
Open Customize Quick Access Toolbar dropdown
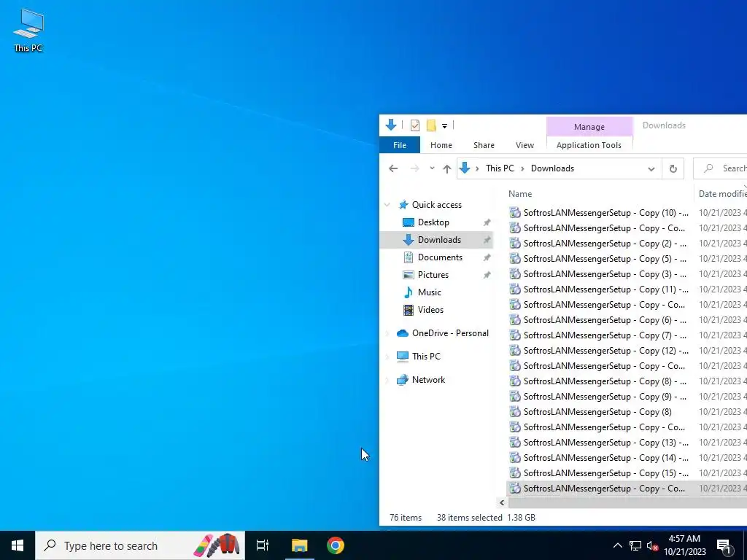[444, 125]
